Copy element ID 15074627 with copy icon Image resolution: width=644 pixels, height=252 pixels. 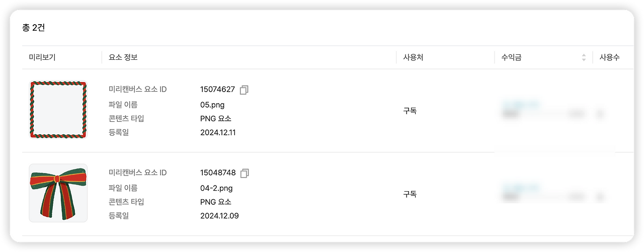(x=245, y=90)
